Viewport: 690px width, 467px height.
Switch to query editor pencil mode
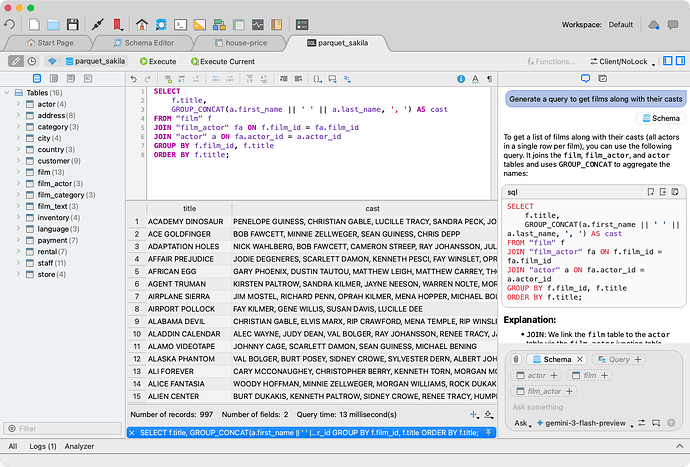(16, 61)
